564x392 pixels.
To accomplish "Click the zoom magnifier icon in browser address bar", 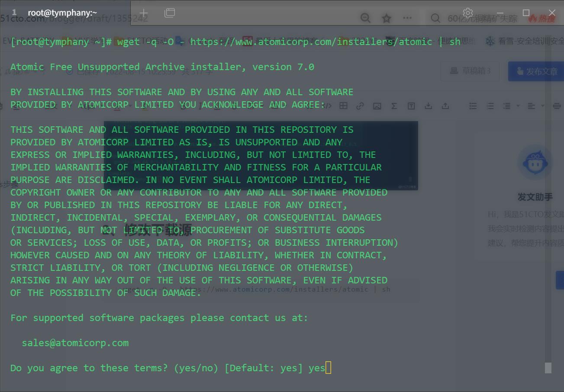I will click(365, 18).
